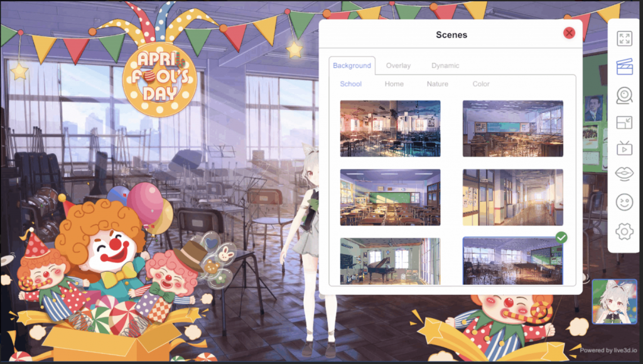
Task: Select the Nature category
Action: point(437,83)
